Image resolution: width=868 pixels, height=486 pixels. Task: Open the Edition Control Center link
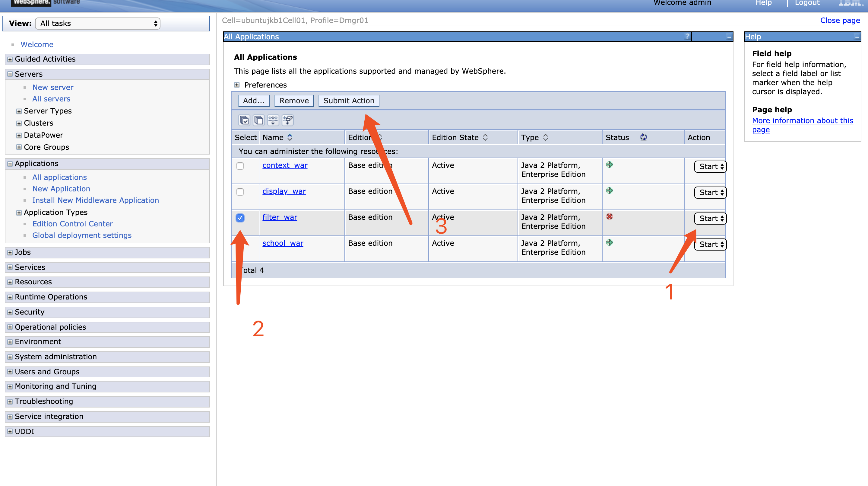click(72, 224)
